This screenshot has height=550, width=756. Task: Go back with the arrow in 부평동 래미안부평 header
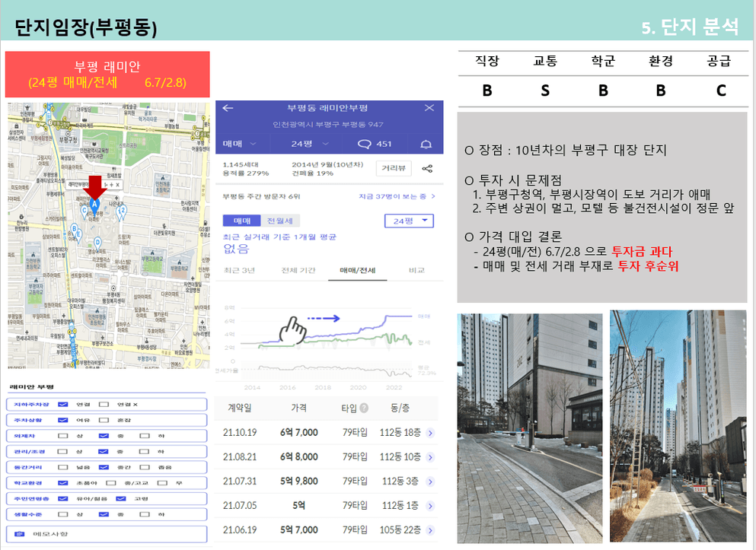pos(228,108)
